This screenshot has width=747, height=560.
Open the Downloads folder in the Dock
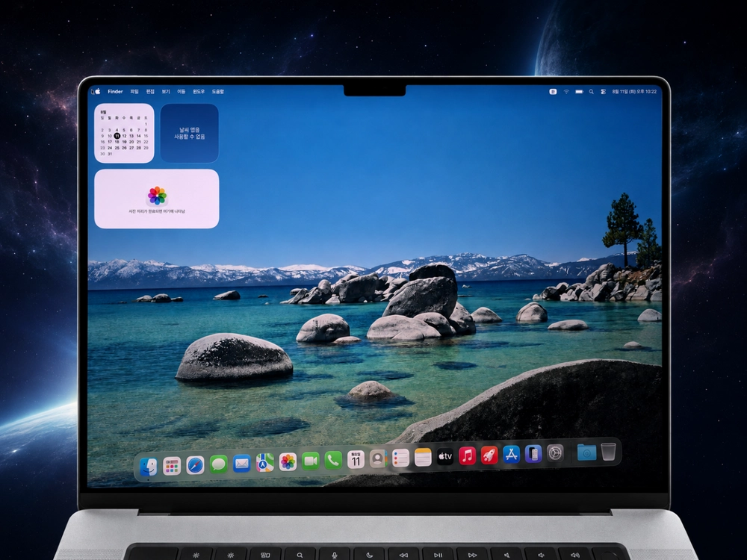pos(586,452)
